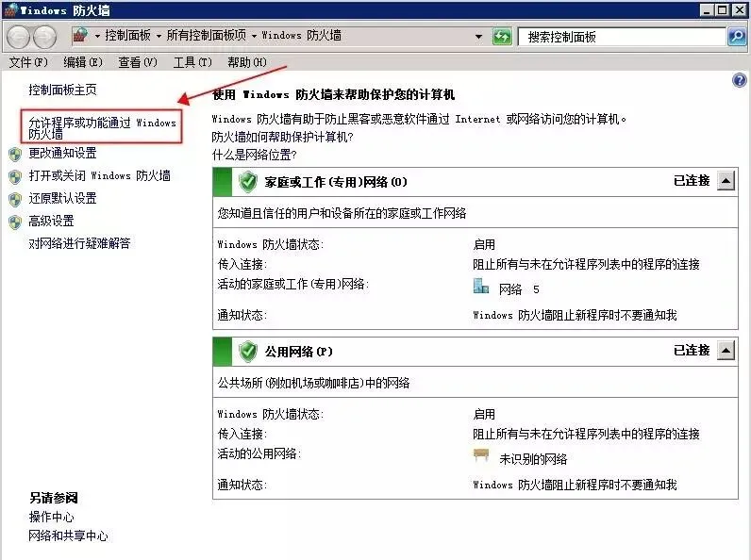Click 对网络进行疑难解答 link

point(79,243)
